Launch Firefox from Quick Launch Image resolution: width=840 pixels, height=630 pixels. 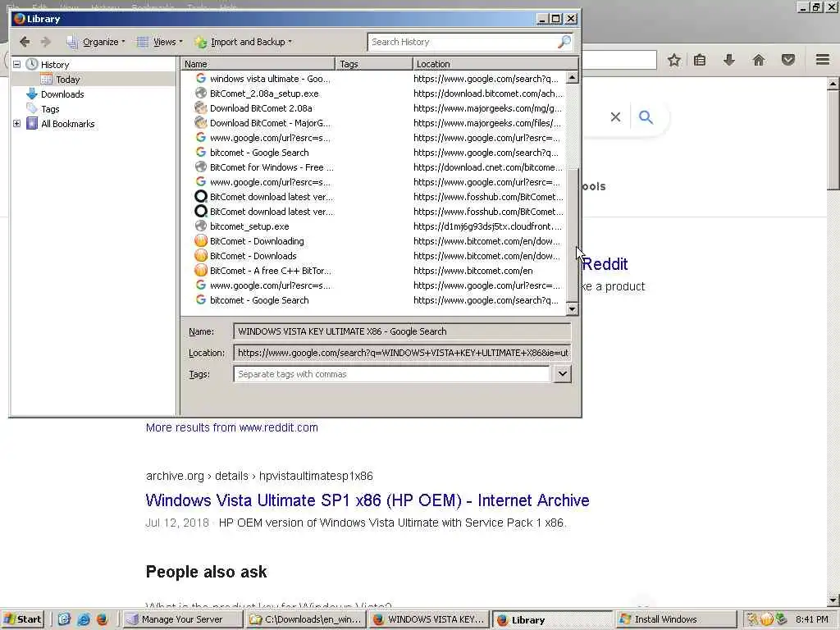102,619
